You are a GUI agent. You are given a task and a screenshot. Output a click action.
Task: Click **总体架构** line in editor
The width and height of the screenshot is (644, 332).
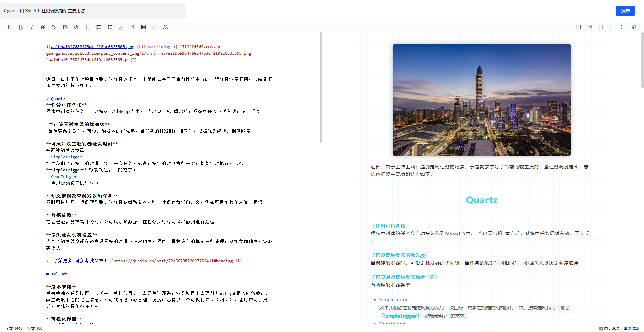[61, 287]
